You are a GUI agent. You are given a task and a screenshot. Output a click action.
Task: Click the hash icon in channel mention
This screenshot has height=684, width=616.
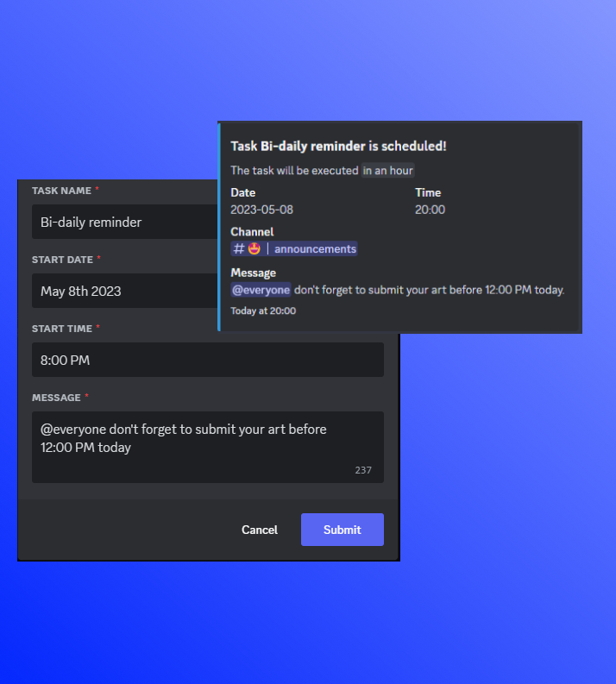coord(239,249)
